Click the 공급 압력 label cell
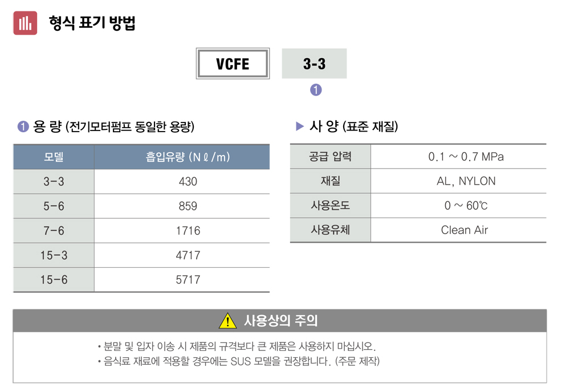 click(x=330, y=157)
